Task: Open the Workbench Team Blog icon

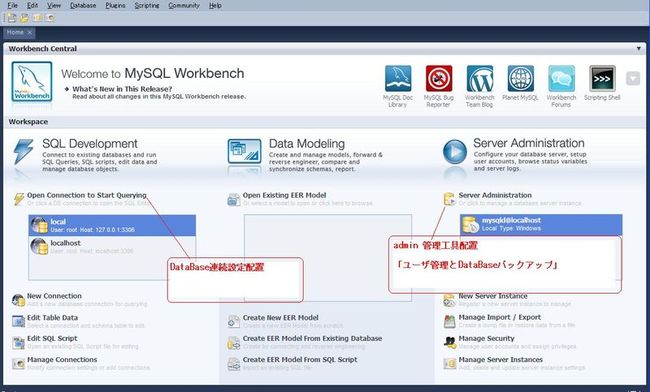Action: pyautogui.click(x=480, y=78)
